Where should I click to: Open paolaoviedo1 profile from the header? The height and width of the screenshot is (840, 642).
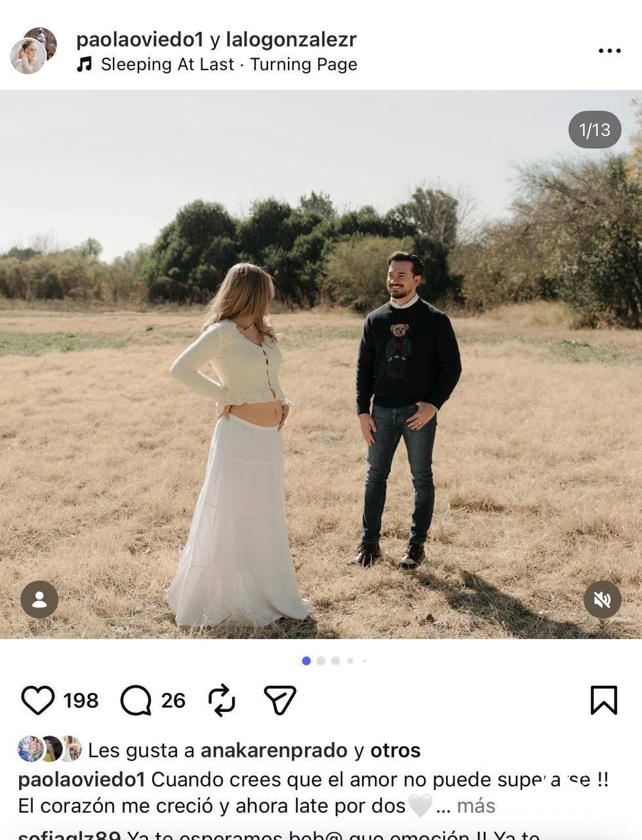[x=140, y=39]
